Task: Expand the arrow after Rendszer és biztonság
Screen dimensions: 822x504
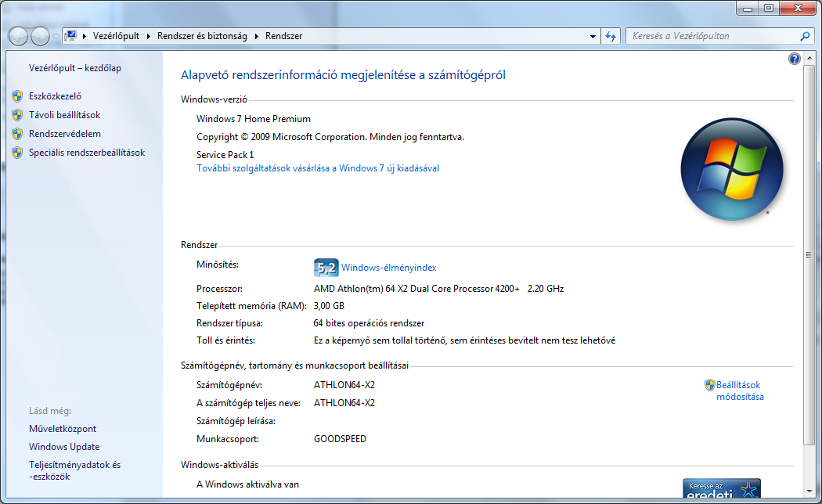Action: (x=256, y=36)
